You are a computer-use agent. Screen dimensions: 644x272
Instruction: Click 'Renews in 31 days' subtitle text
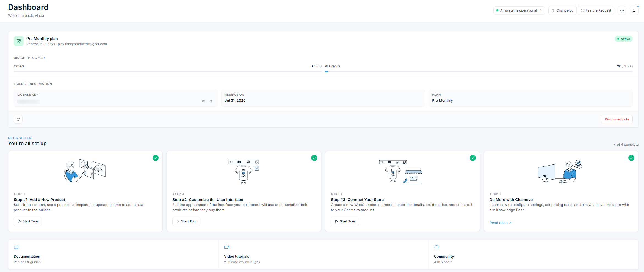[41, 44]
